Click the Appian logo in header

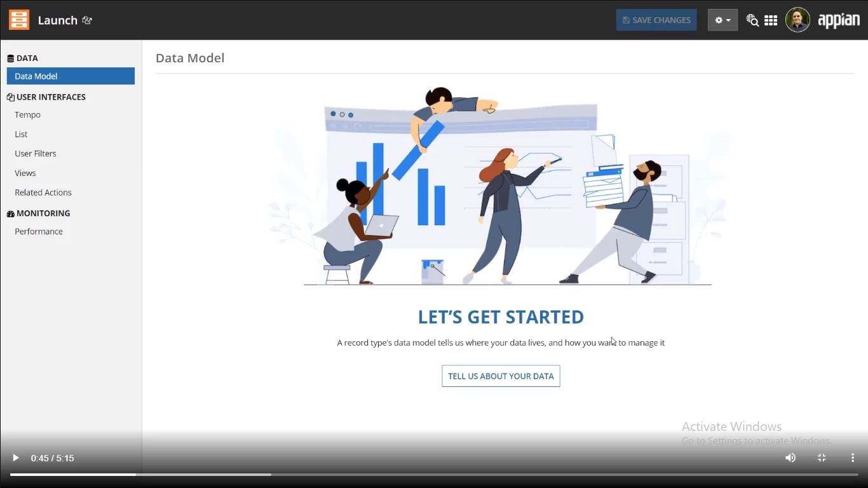839,20
